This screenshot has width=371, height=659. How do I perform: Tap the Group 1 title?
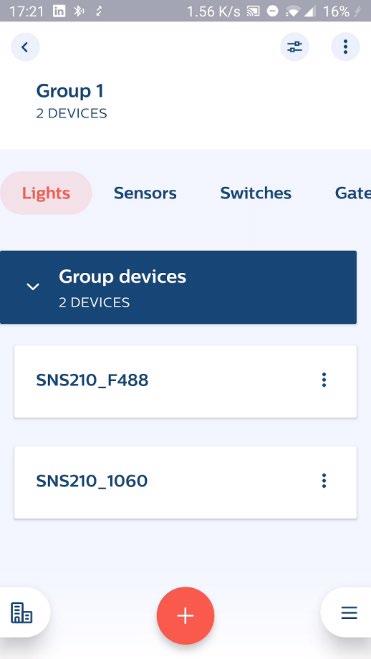[70, 91]
